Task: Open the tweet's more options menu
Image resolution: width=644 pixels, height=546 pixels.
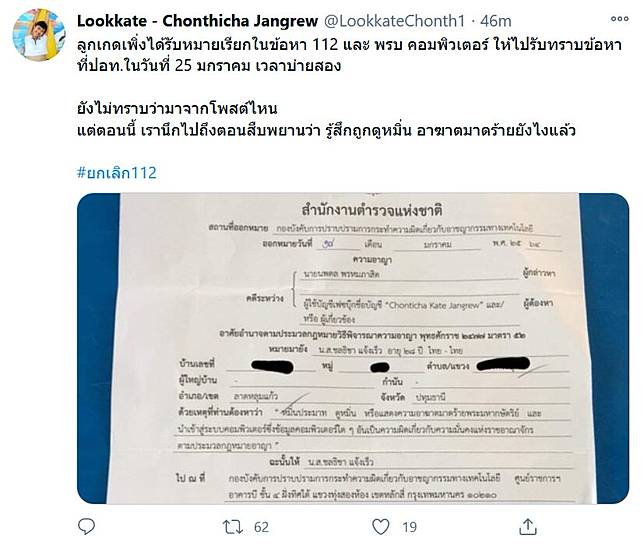Action: pyautogui.click(x=619, y=19)
